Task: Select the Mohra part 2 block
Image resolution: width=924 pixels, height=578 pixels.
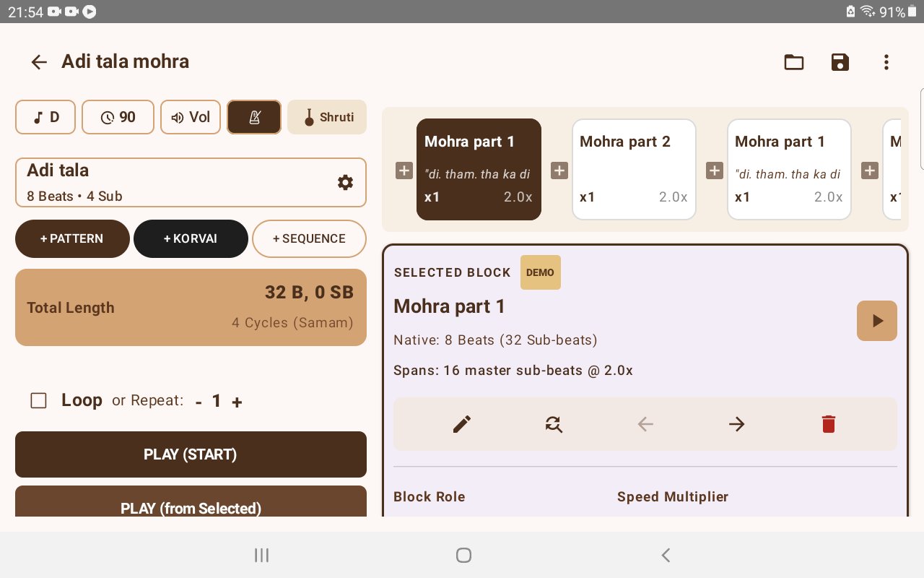Action: [x=635, y=169]
